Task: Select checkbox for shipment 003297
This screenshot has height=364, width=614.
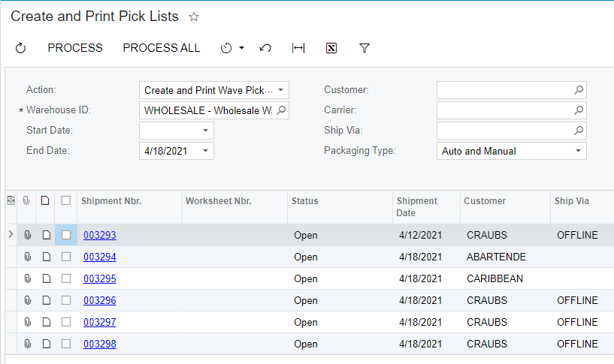Action: (66, 322)
